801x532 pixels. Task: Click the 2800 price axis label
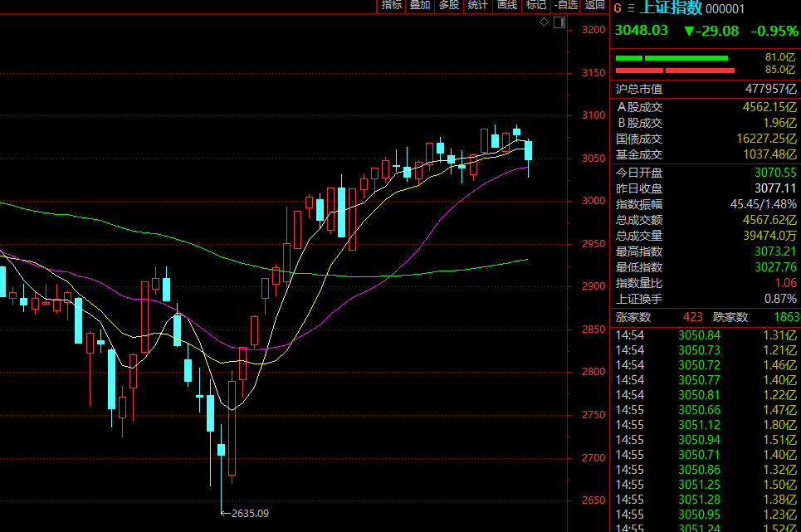(x=593, y=372)
